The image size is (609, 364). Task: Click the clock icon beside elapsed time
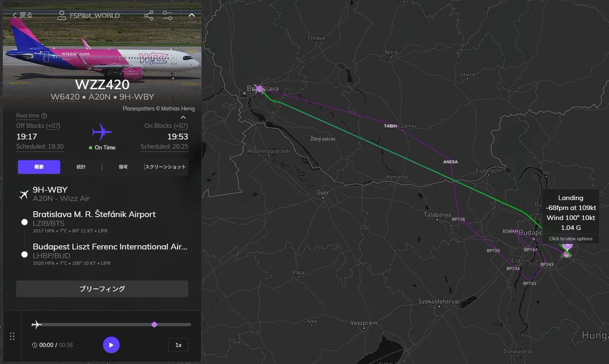pyautogui.click(x=35, y=345)
